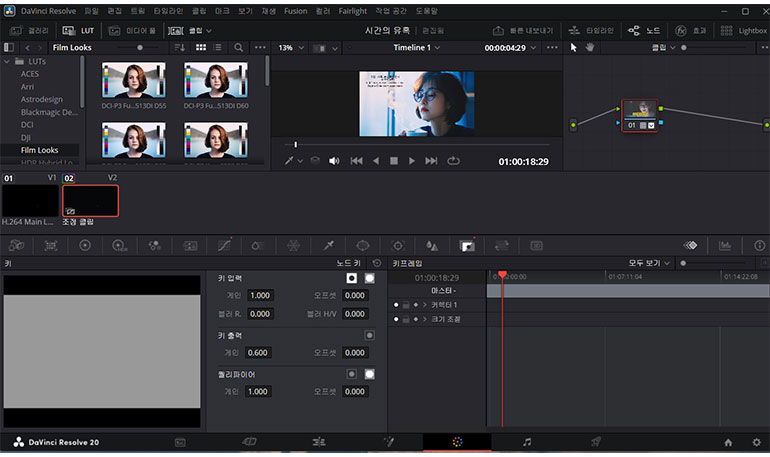
Task: Open the Color page tab
Action: click(x=457, y=441)
